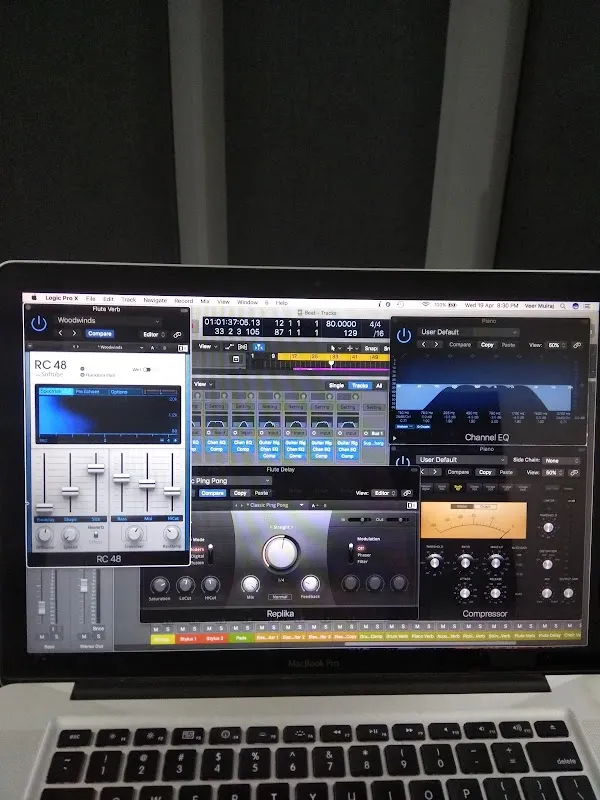Click the link icon in Flute Delay window
600x800 pixels.
[x=407, y=493]
